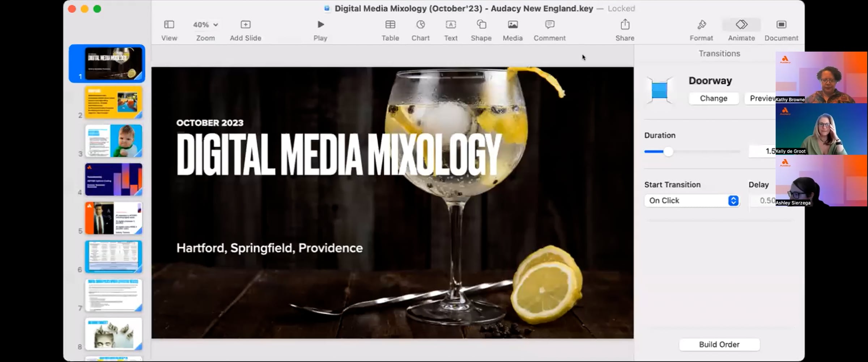Open the Shape picker
Viewport: 868px width, 362px height.
pyautogui.click(x=481, y=25)
